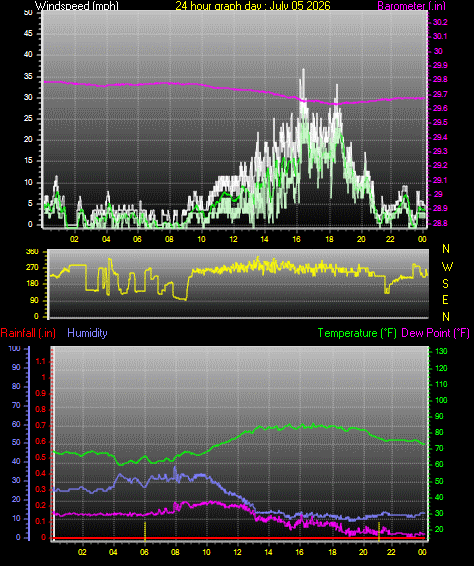Screen dimensions: 474x566
Task: Click the 1.1 rainfall scale value
Action: click(41, 361)
